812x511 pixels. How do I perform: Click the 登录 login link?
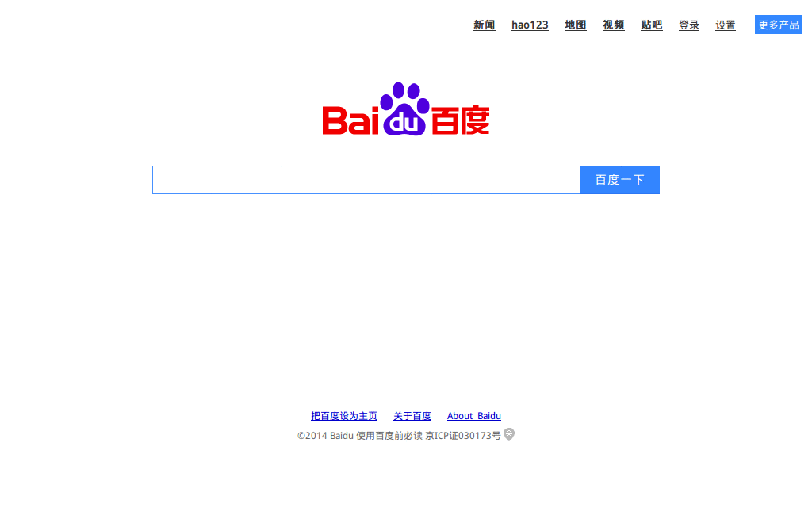[689, 25]
